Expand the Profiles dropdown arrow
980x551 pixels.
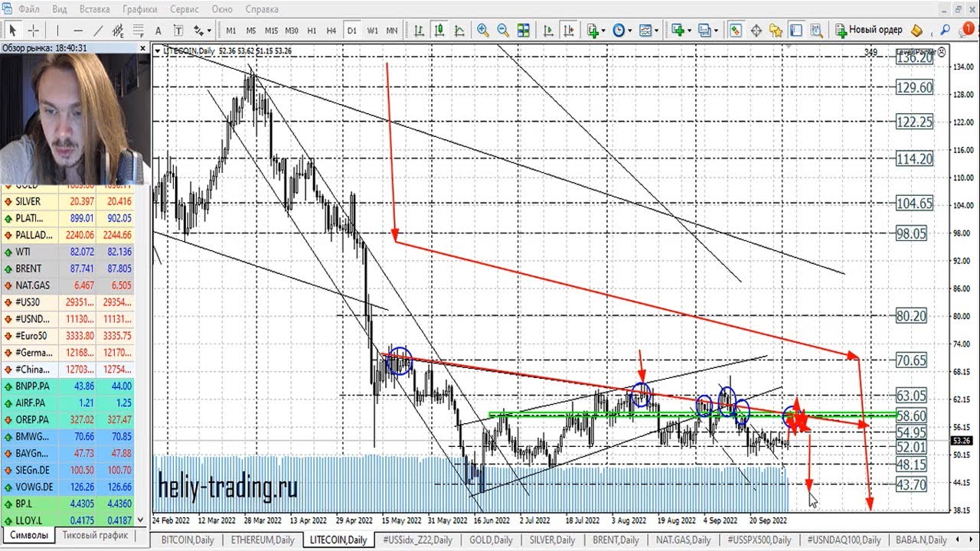click(x=716, y=31)
